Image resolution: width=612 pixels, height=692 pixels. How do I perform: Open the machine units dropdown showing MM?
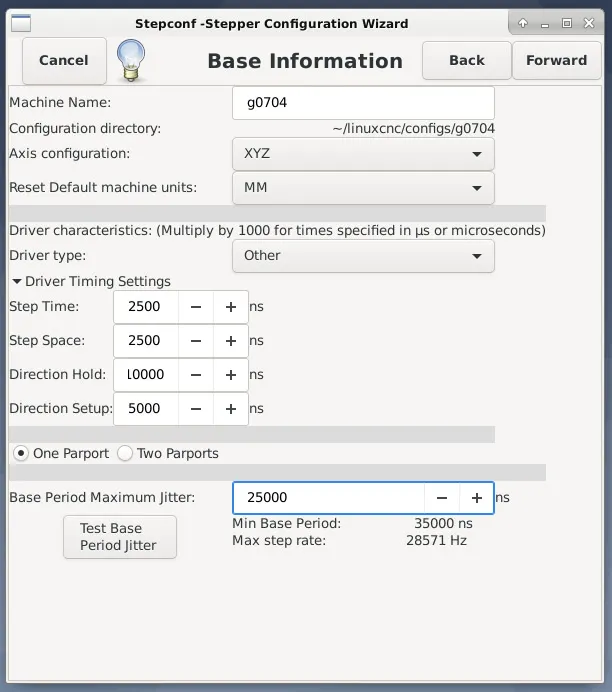tap(363, 188)
